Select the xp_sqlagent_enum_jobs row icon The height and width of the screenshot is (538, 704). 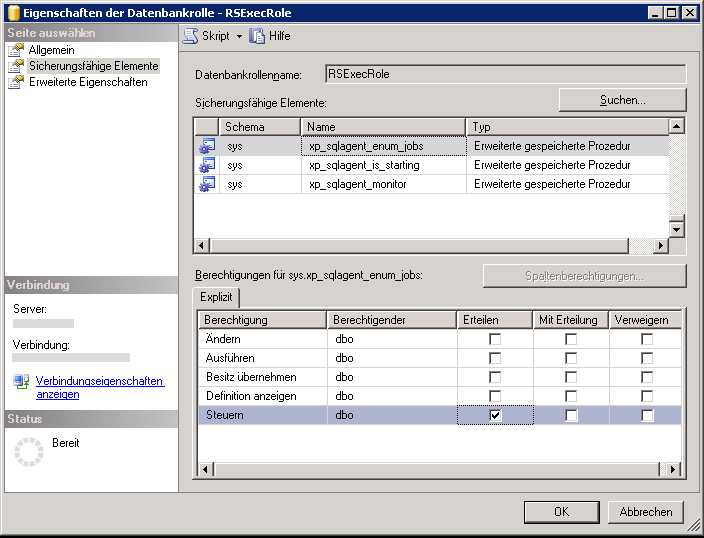coord(207,146)
